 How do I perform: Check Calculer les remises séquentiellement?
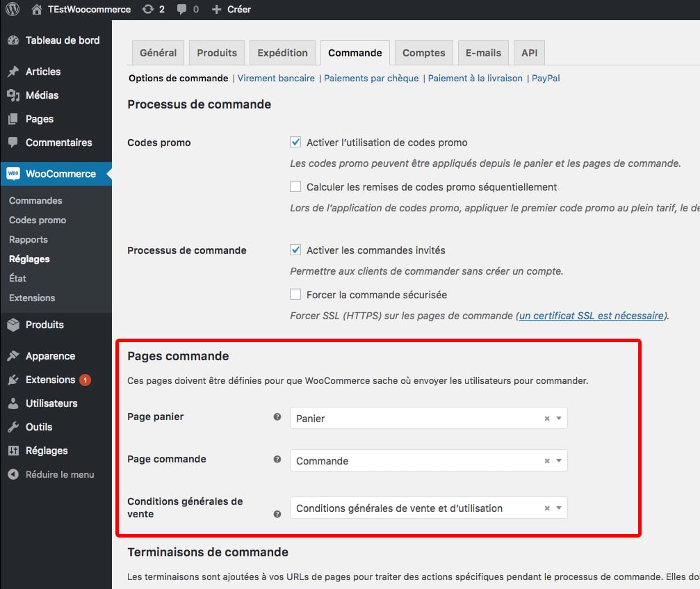pyautogui.click(x=295, y=186)
